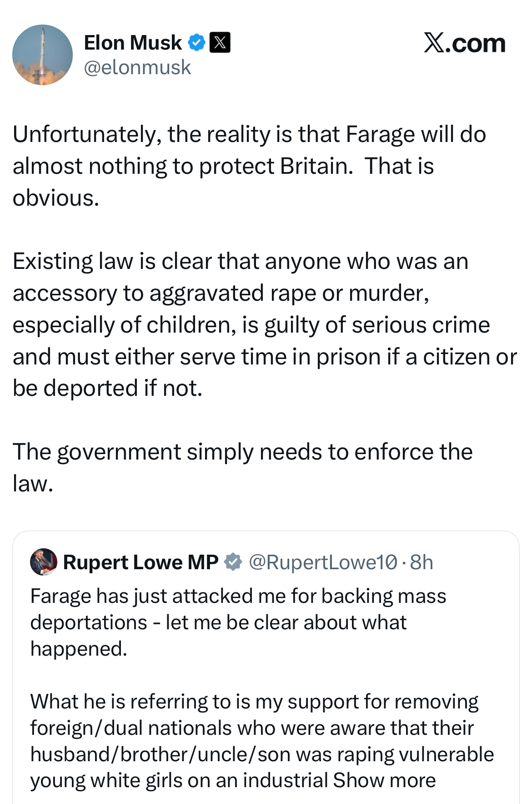Click the paragraph starting 'Unfortunately, the reality'

[249, 166]
